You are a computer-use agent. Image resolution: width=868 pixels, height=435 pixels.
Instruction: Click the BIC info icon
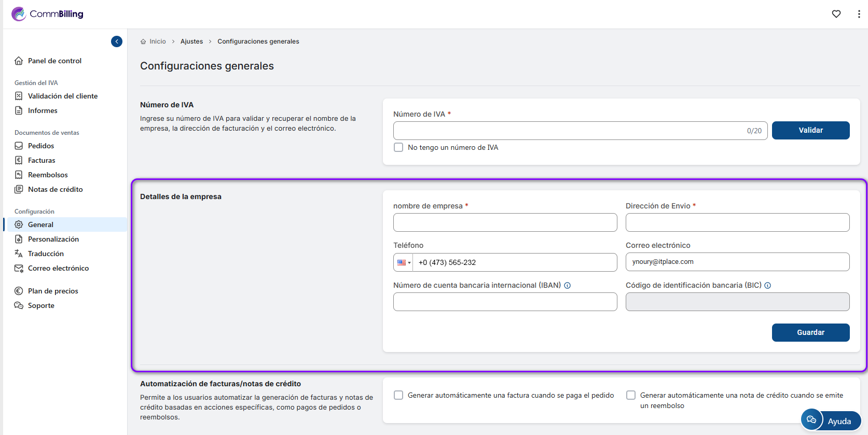click(767, 285)
